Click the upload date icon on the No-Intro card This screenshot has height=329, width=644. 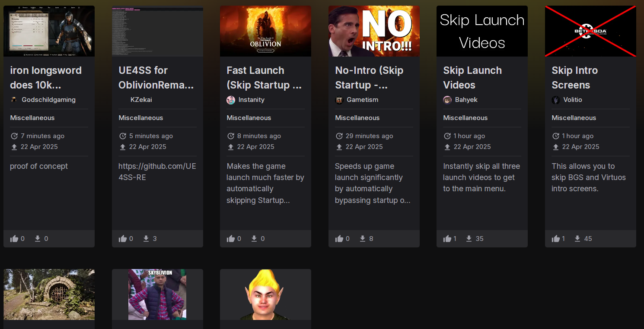[339, 147]
